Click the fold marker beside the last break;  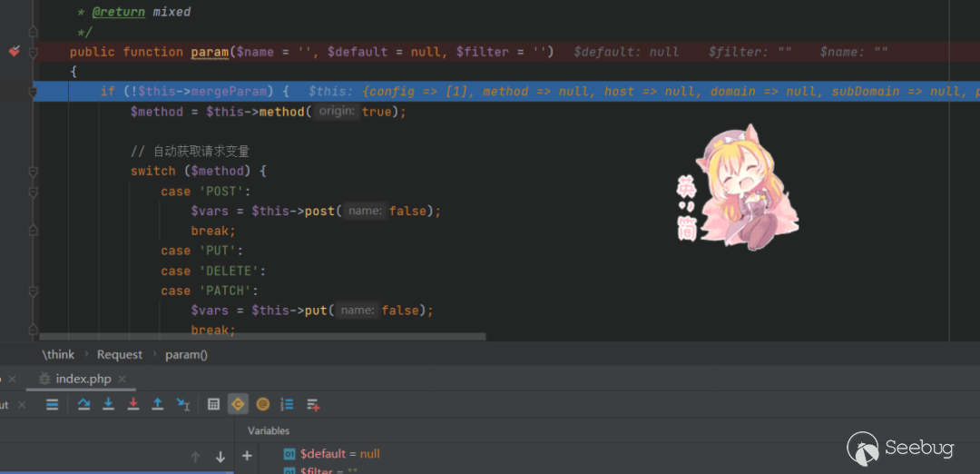[x=34, y=331]
